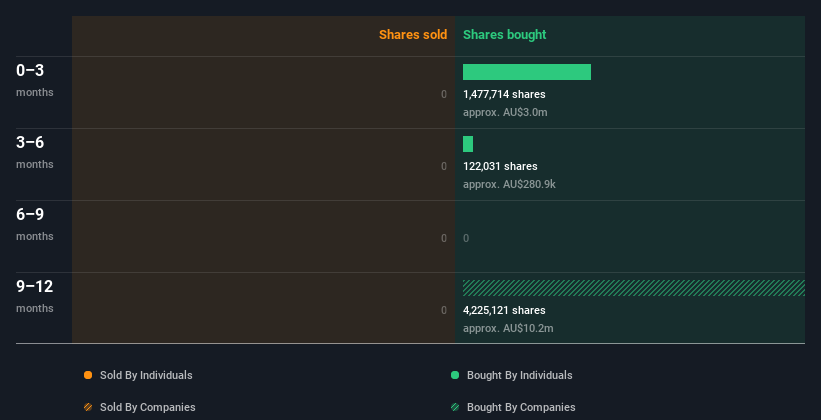
Task: Click the Bought By Individuals legend text
Action: [x=519, y=375]
